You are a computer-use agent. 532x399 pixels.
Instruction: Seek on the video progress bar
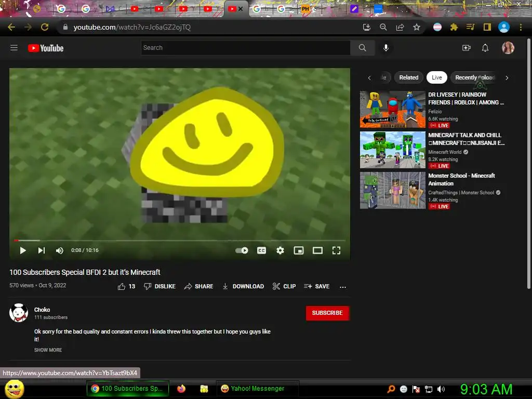(180, 240)
